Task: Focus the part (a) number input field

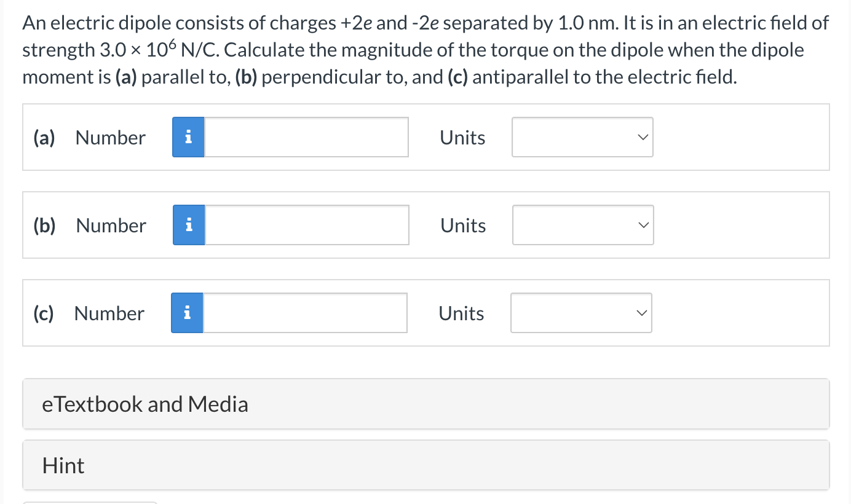Action: [x=306, y=137]
